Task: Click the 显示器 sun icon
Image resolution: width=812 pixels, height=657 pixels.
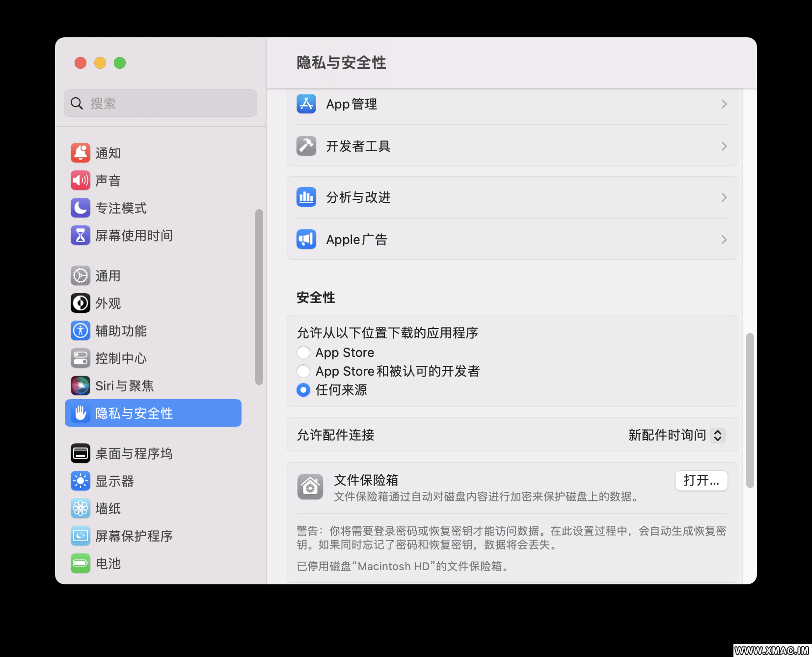Action: pyautogui.click(x=81, y=481)
